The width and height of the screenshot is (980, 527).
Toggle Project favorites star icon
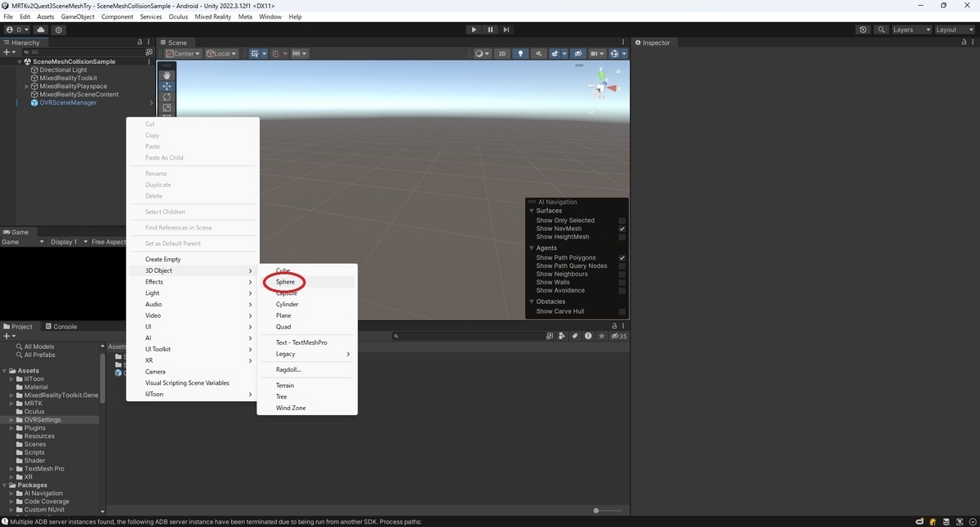click(602, 336)
